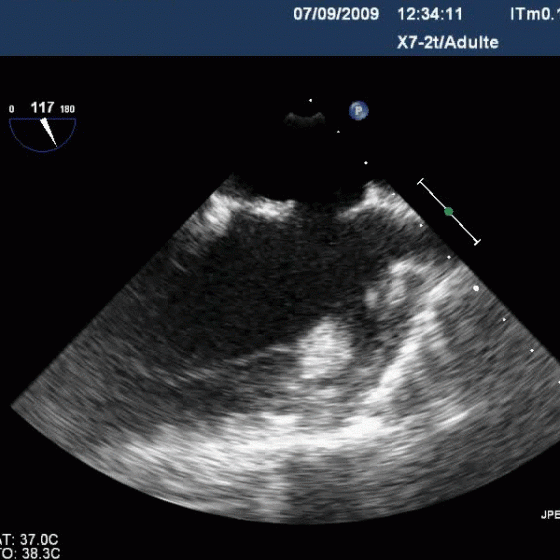Click the large white depth marker dot
The height and width of the screenshot is (560, 560).
coord(476,288)
